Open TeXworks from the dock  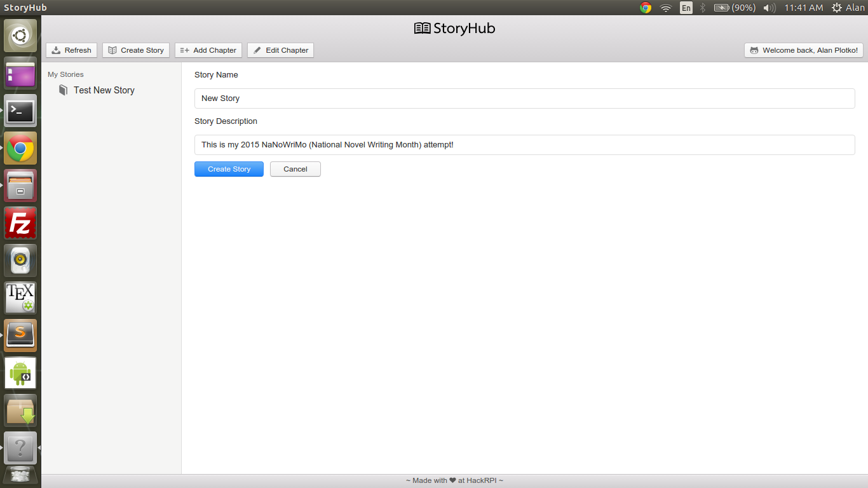[x=20, y=298]
